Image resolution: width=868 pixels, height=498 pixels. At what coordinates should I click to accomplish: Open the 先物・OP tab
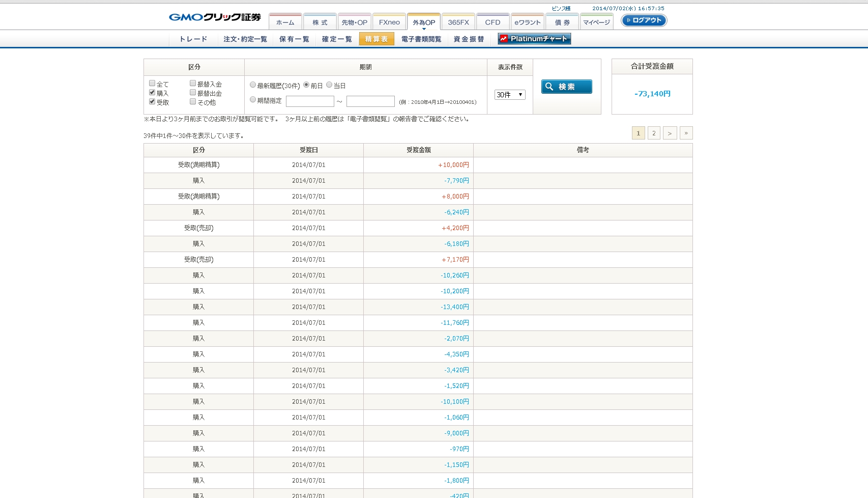coord(355,22)
